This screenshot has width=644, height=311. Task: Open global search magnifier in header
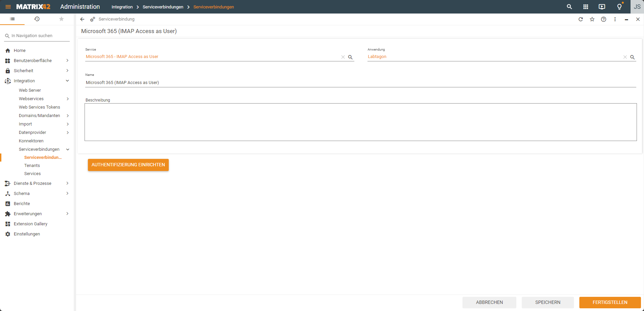click(x=569, y=7)
